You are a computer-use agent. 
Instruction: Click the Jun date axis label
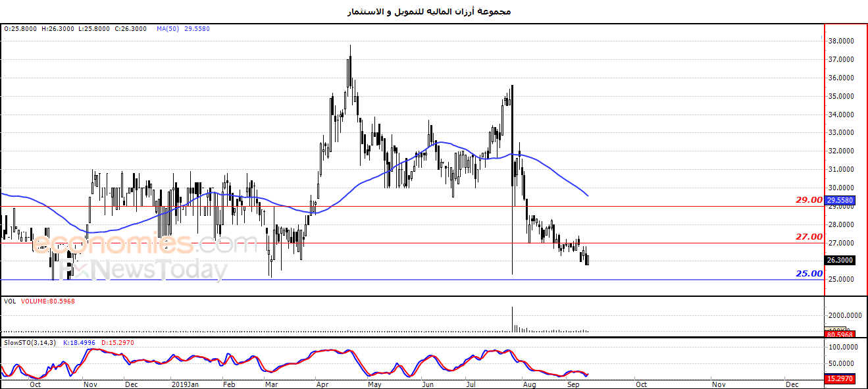[x=427, y=384]
